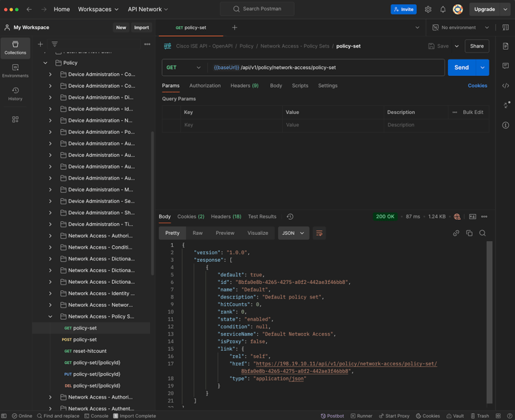Click the response history clock icon
Viewport: 515px width, 420px height.
(290, 217)
